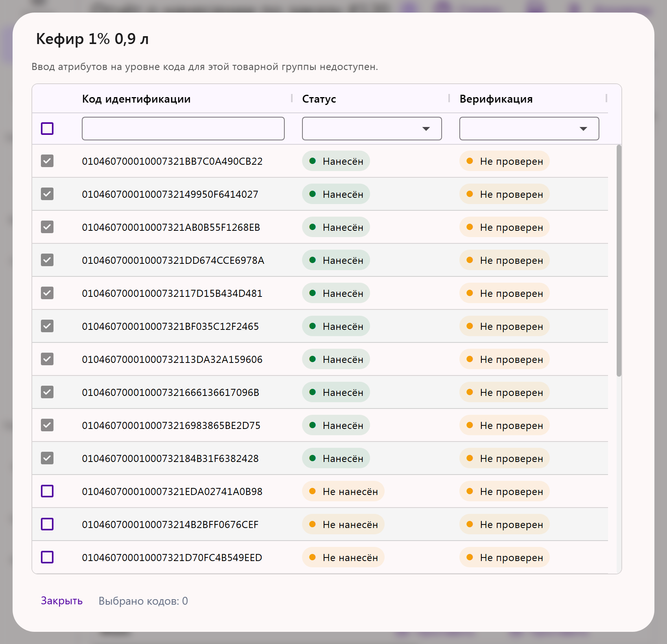Click code 010460700010007321DD674CCE6978A
This screenshot has width=667, height=644.
point(173,260)
